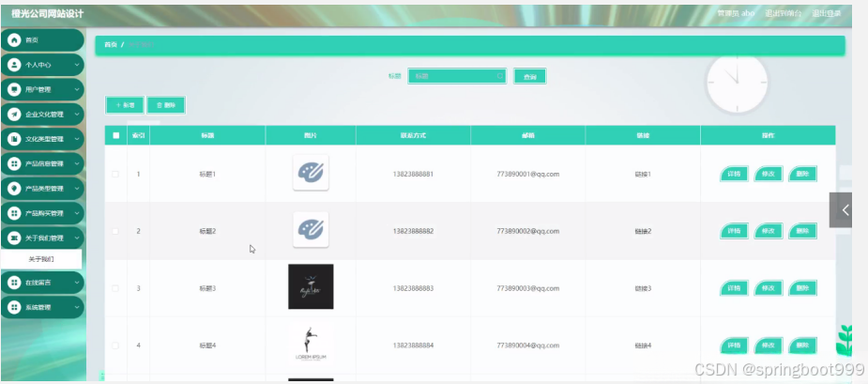
Task: Click the home icon beside 首页 in the sidebar
Action: (x=14, y=39)
